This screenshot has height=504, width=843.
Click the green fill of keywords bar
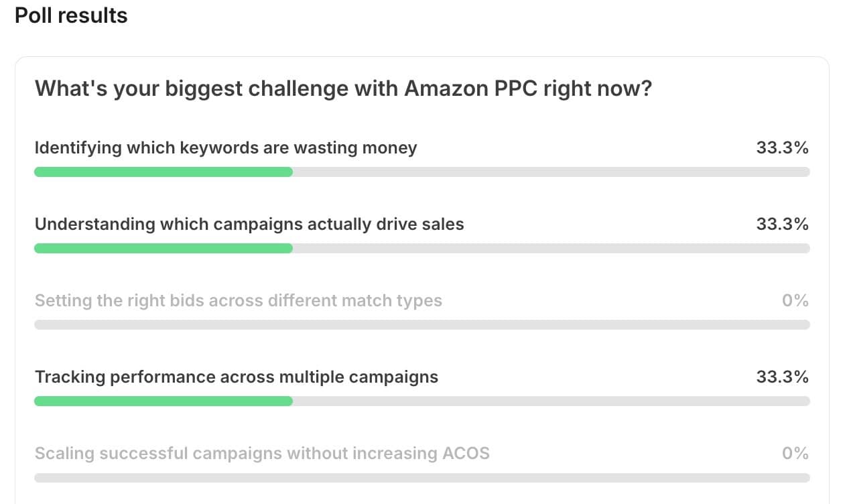coord(164,172)
